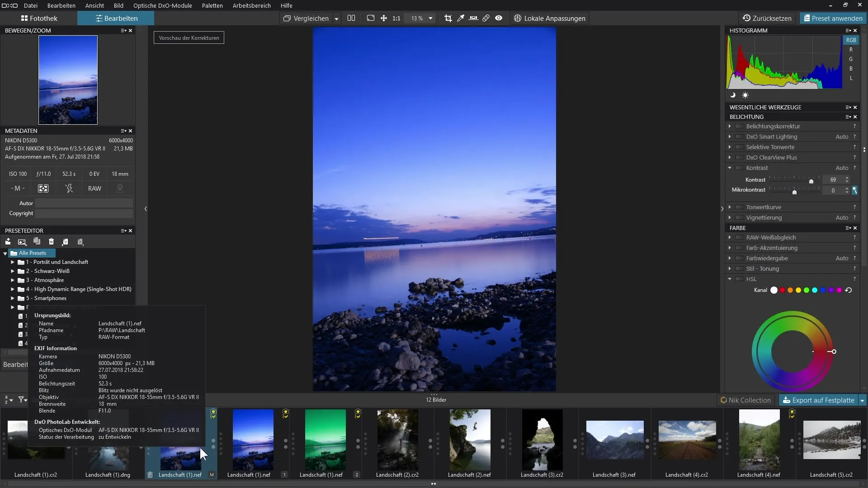
Task: Select the red HSL channel swatch
Action: tap(782, 291)
